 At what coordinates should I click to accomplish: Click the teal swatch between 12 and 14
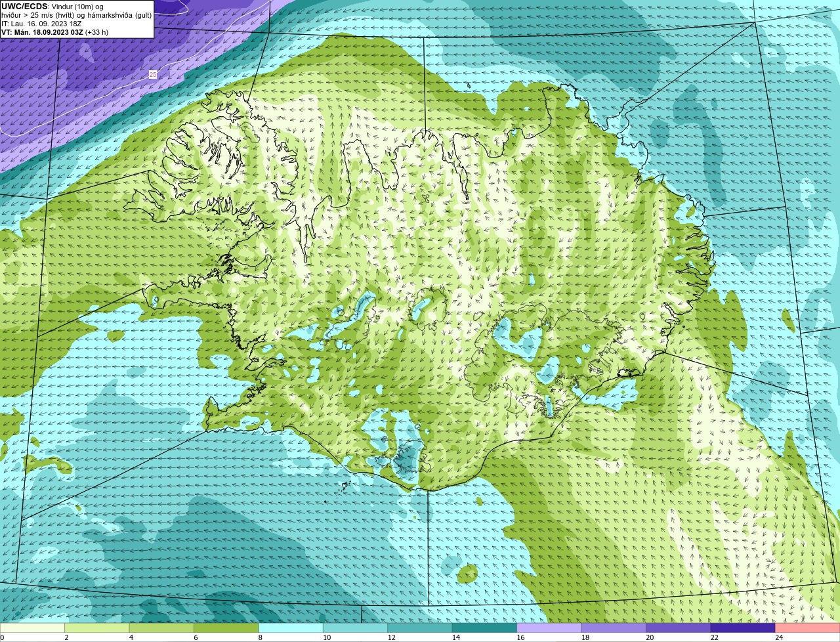click(420, 628)
